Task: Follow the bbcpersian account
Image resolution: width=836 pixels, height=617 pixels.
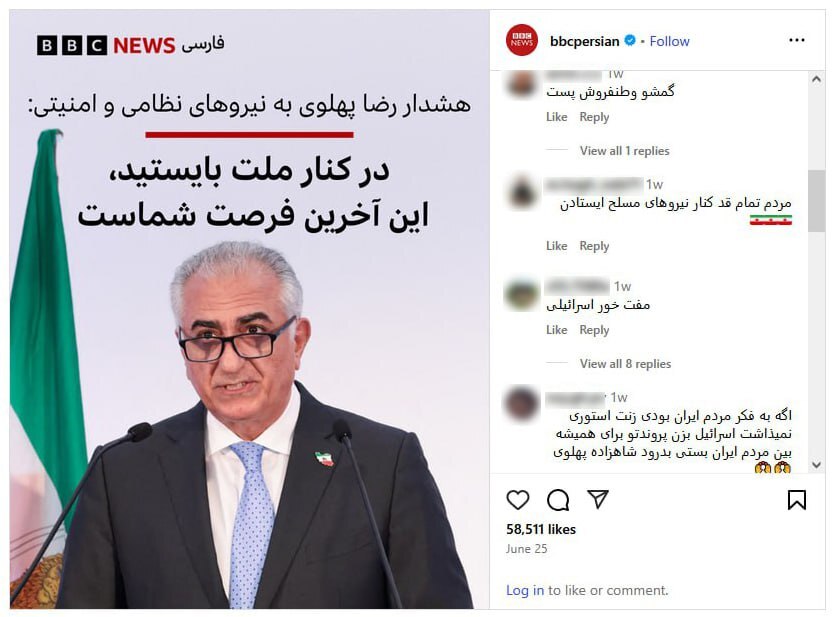Action: 669,41
